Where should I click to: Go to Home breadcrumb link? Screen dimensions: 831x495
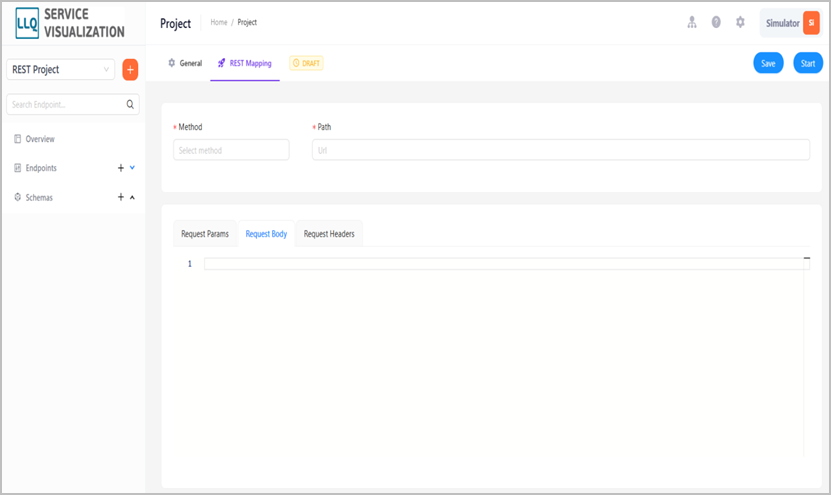coord(219,22)
